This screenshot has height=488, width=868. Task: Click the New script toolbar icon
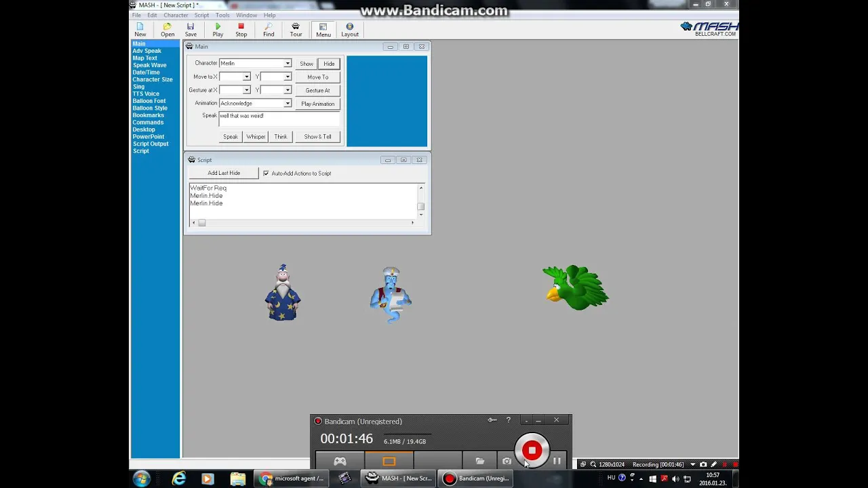click(140, 30)
